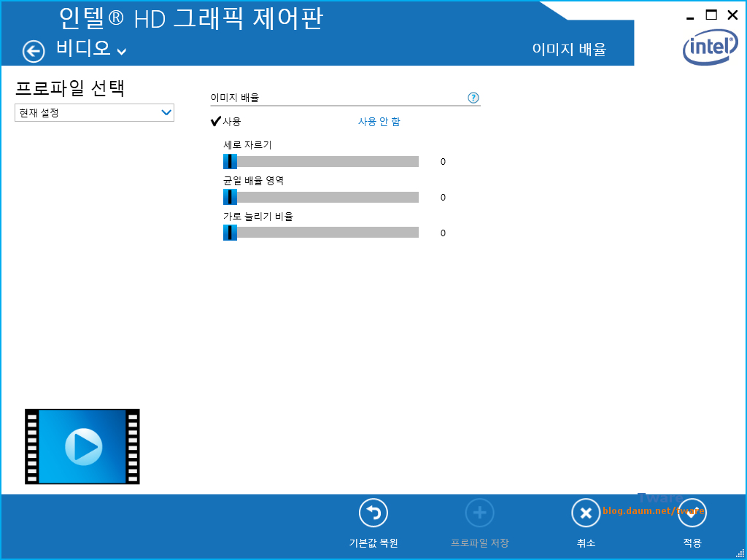Click the 가로 늘리기 비율 label

pyautogui.click(x=258, y=217)
